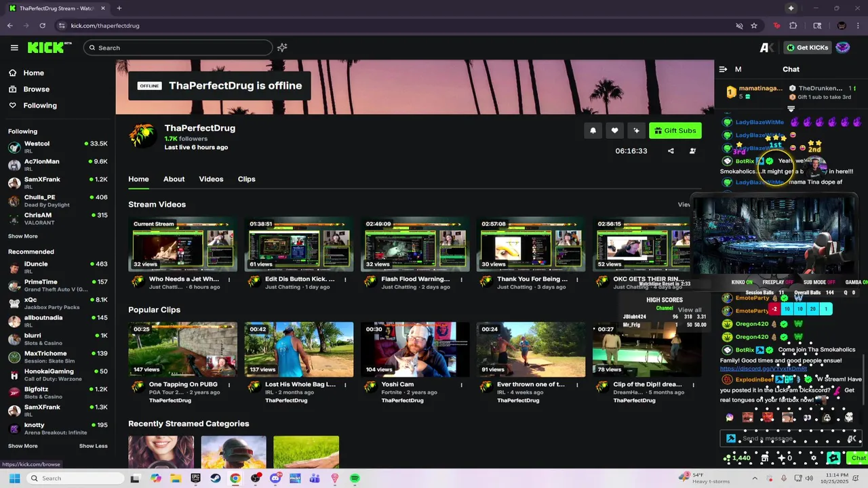
Task: Collapse the recommended list with Show Less
Action: point(93,446)
